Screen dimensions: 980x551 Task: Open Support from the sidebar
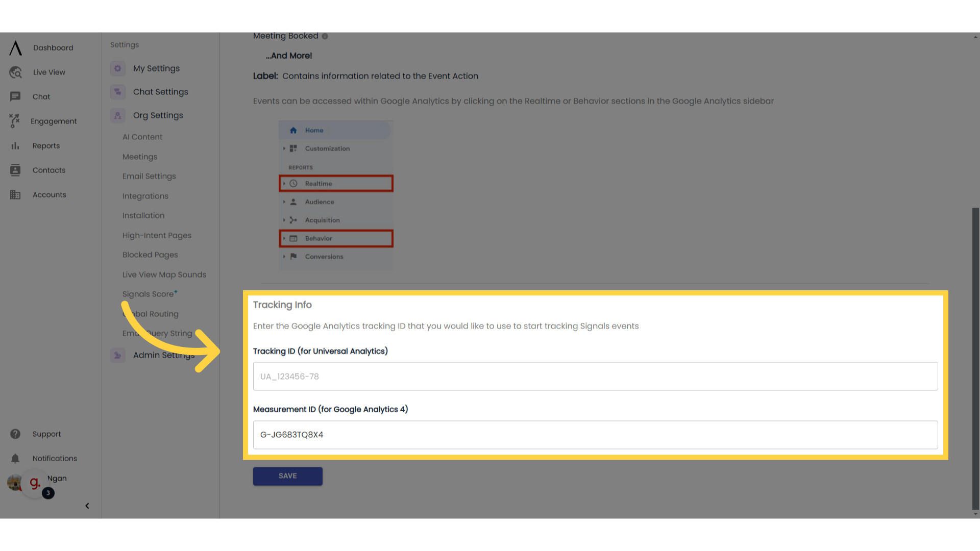[x=46, y=434]
